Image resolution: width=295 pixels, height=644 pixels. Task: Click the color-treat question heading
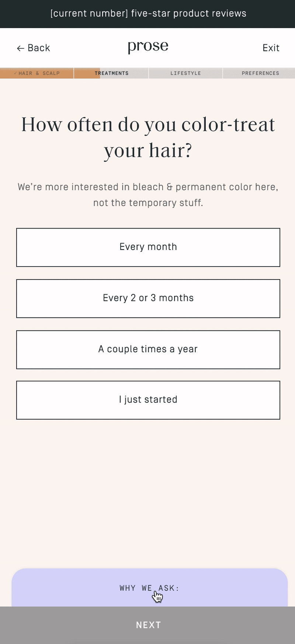(x=148, y=137)
